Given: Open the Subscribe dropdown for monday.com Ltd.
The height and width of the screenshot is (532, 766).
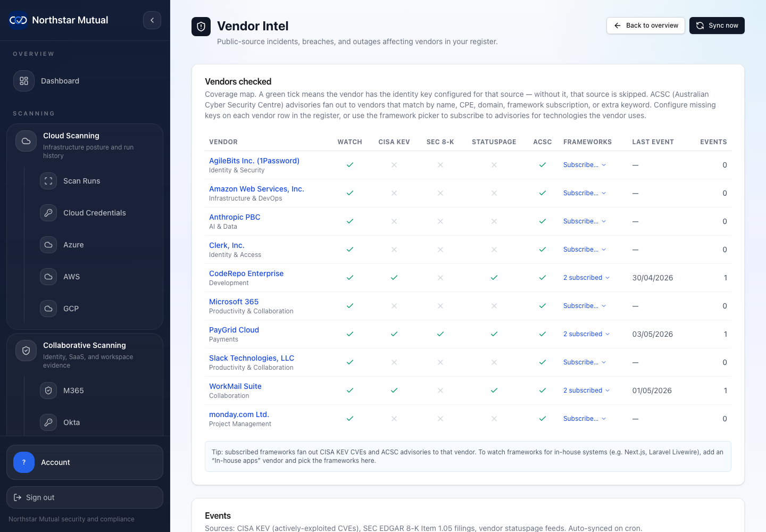Looking at the screenshot, I should 585,419.
